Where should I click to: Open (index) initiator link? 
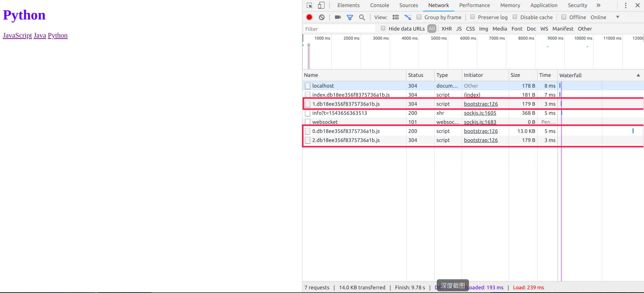click(x=472, y=95)
